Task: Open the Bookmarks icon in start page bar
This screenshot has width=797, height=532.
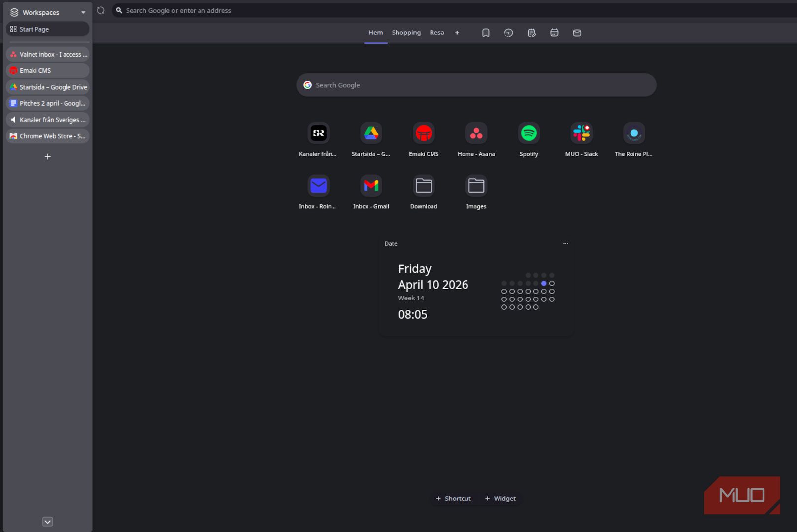Action: coord(486,33)
